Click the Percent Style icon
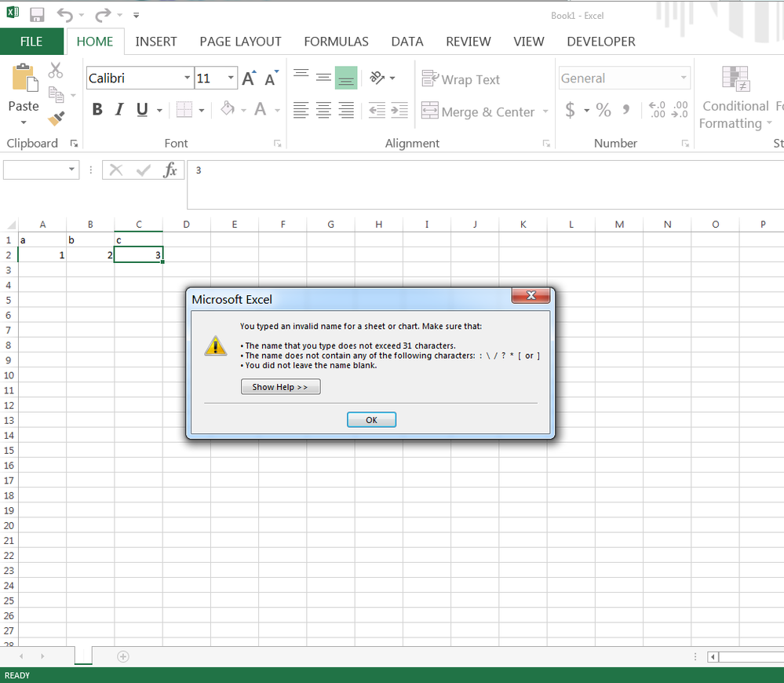Image resolution: width=784 pixels, height=683 pixels. pyautogui.click(x=603, y=111)
